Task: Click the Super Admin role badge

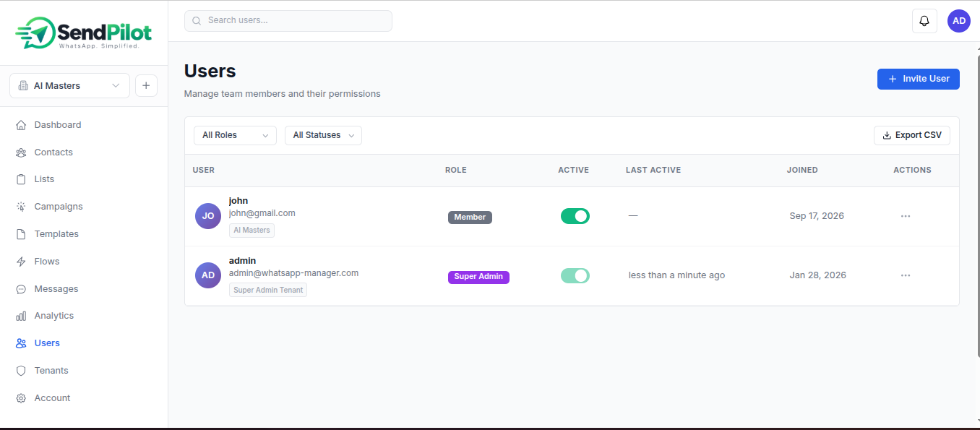Action: coord(478,277)
